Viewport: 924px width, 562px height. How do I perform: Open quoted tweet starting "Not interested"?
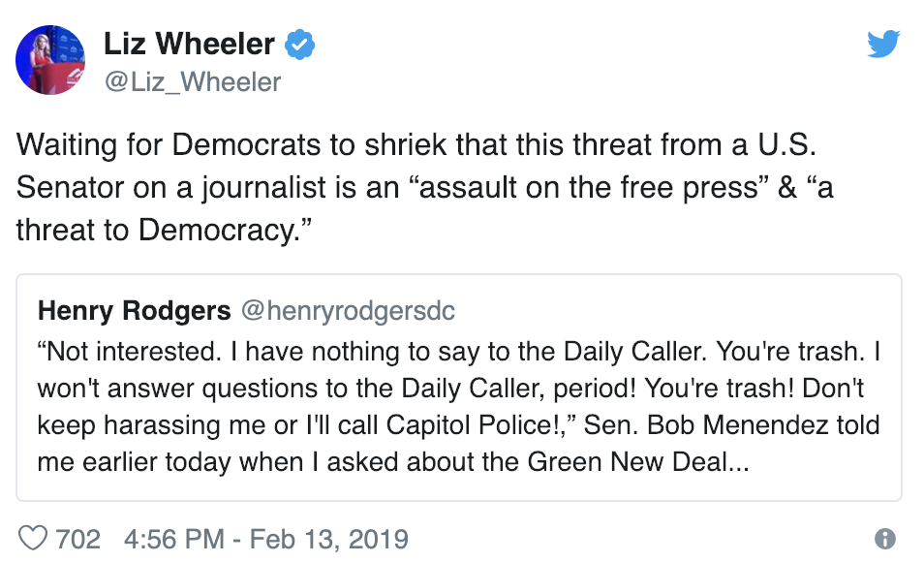pos(459,388)
